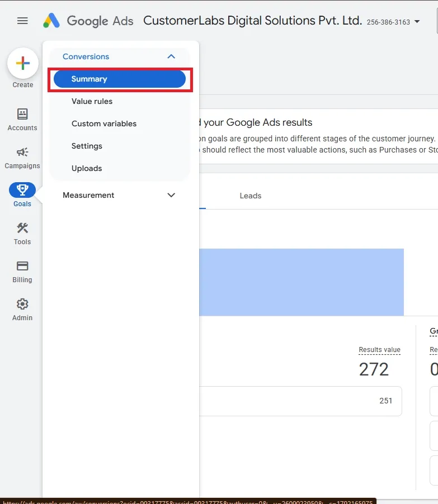
Task: Click the light blue chart bar
Action: coord(301,282)
